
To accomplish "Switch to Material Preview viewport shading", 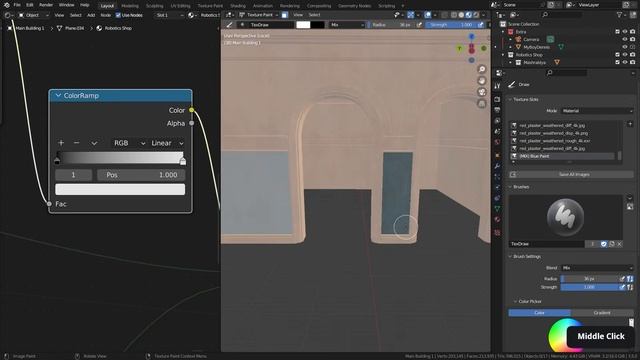I will point(469,15).
